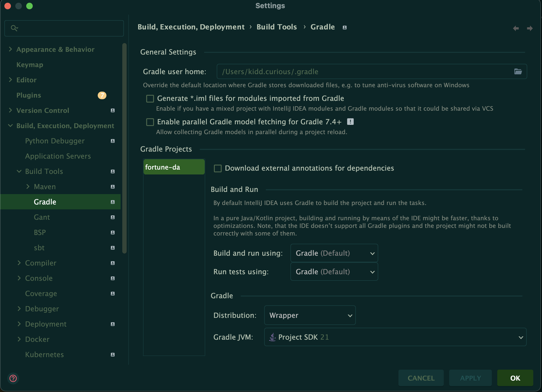Open the Build and run using dropdown
The height and width of the screenshot is (392, 542).
pyautogui.click(x=334, y=253)
